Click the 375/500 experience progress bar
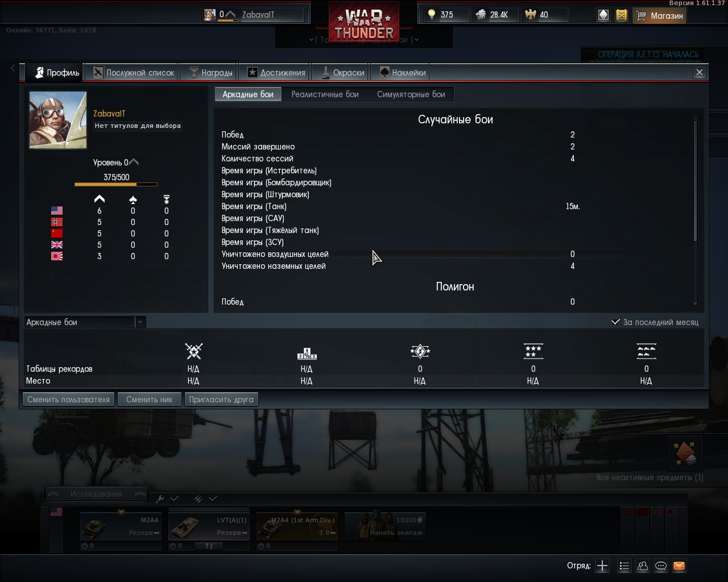The width and height of the screenshot is (728, 582). 116,184
